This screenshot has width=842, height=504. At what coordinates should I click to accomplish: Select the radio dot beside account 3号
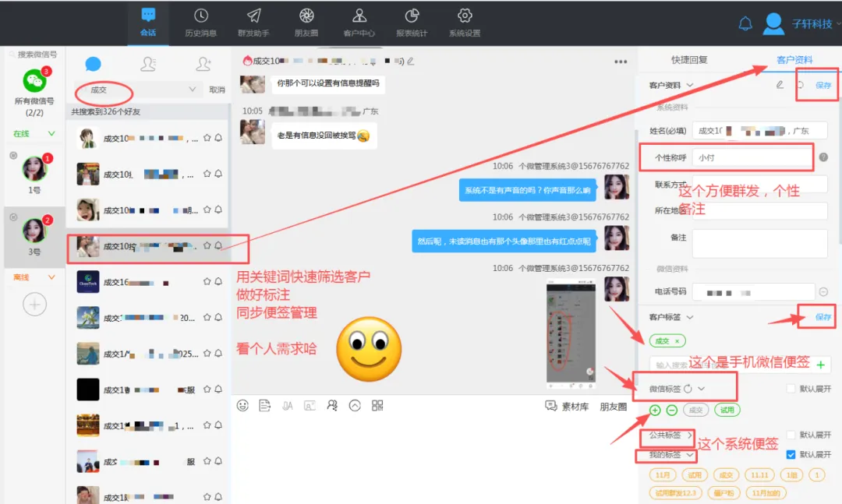click(13, 217)
